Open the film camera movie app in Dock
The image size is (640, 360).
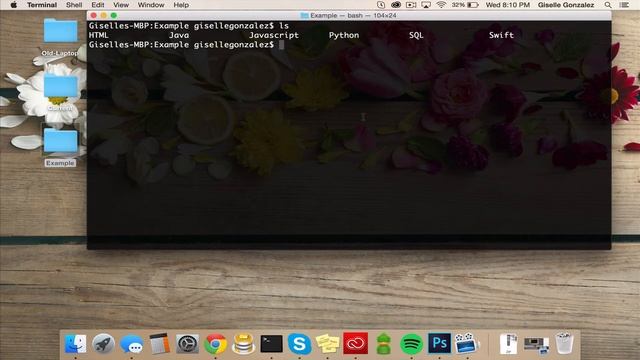[466, 344]
